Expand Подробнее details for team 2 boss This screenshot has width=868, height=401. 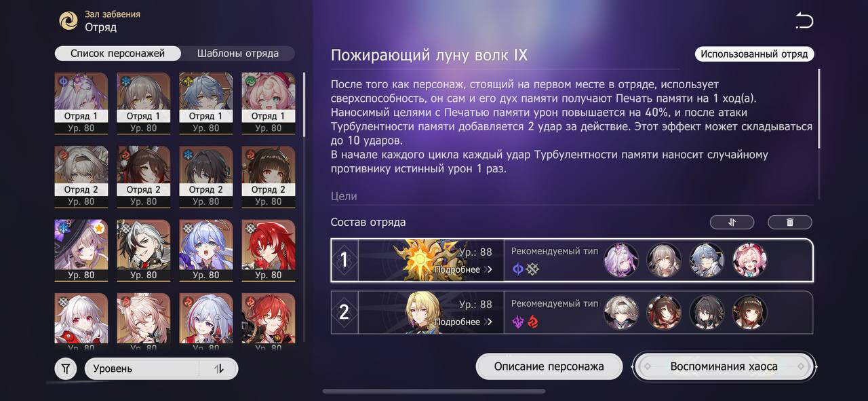pos(463,322)
